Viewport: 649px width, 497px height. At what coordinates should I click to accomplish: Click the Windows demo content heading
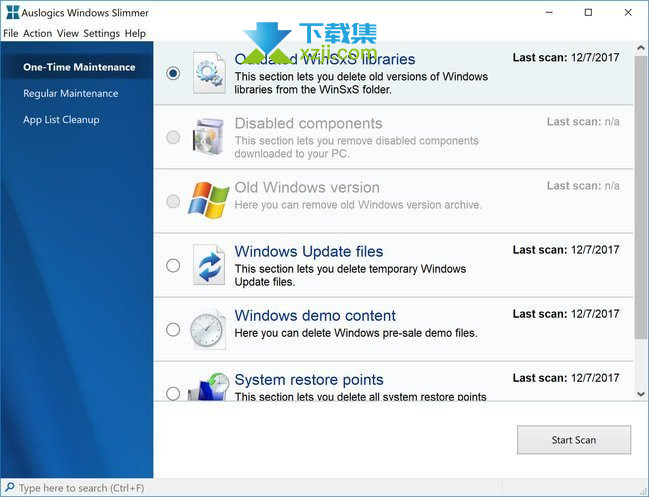coord(315,316)
